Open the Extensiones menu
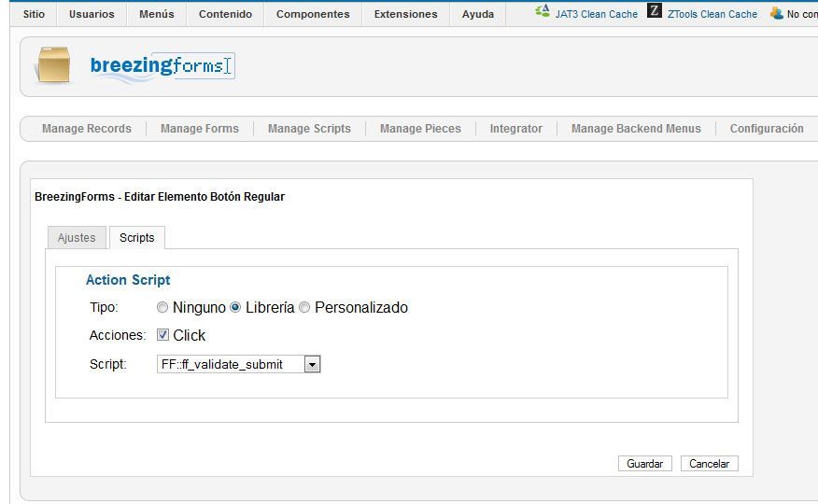The image size is (818, 504). tap(406, 14)
